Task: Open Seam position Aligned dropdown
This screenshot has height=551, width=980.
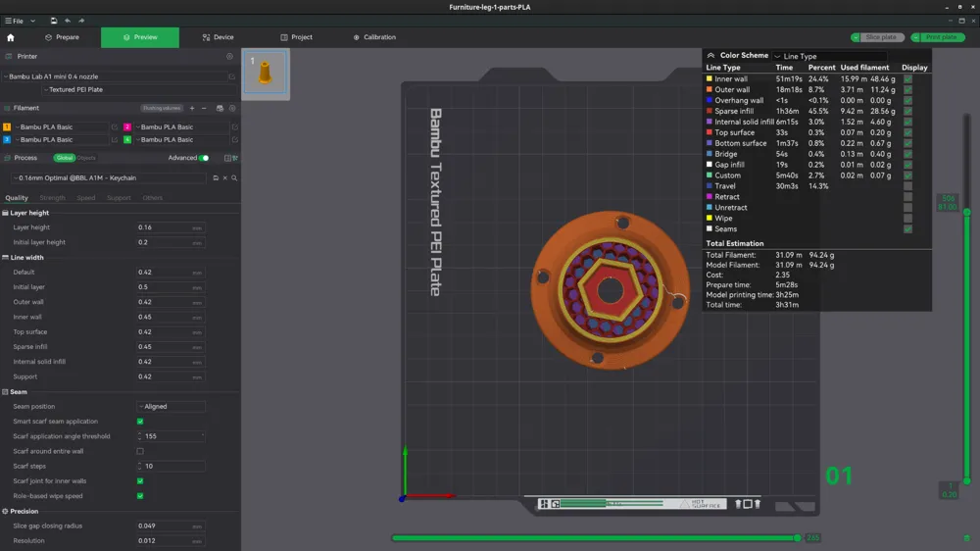Action: click(x=171, y=407)
